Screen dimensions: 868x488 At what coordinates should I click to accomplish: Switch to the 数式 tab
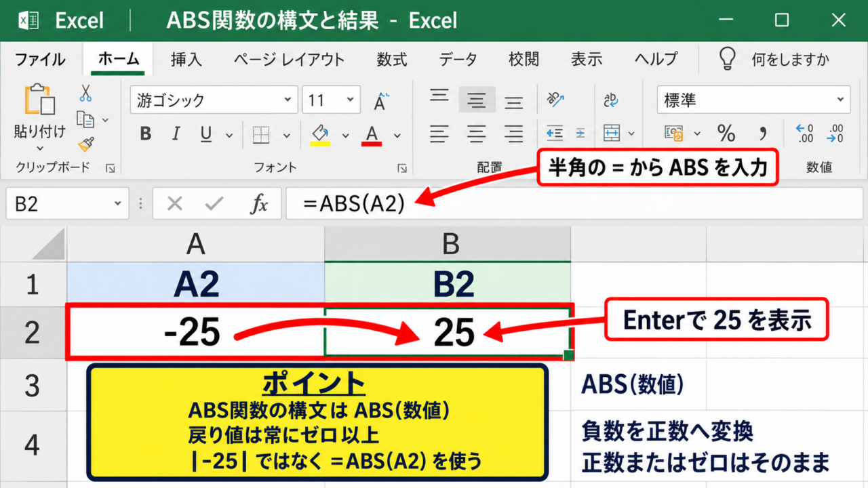pyautogui.click(x=392, y=59)
